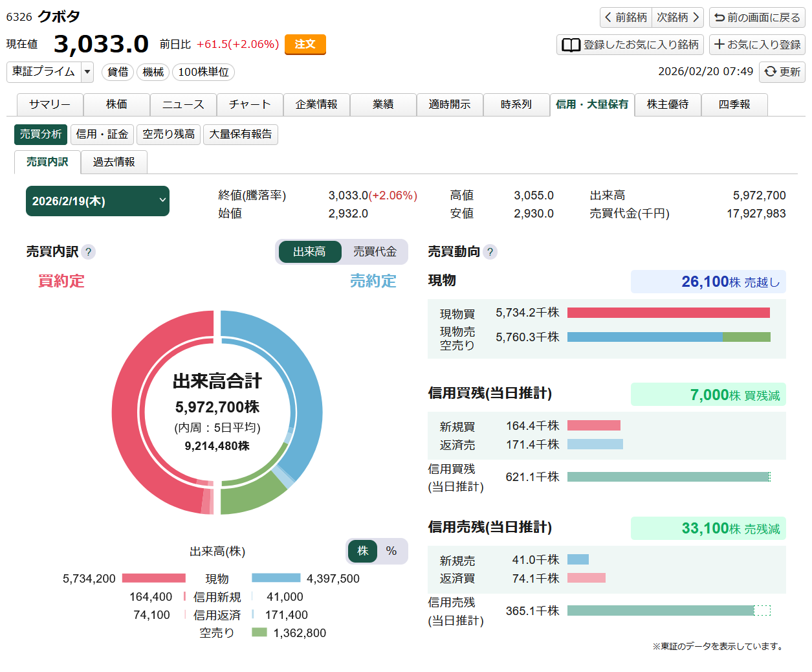Select the 空売り残高 sub-menu button

(168, 134)
